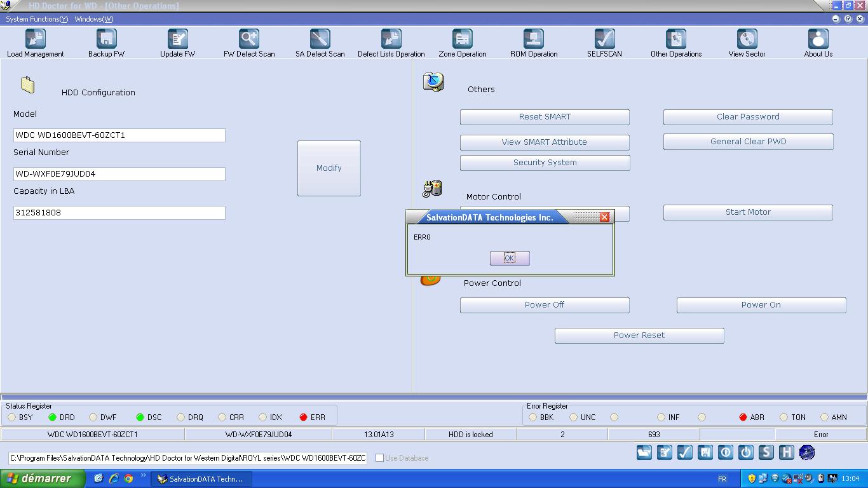The image size is (868, 488).
Task: Select the CRR status indicator
Action: (222, 417)
